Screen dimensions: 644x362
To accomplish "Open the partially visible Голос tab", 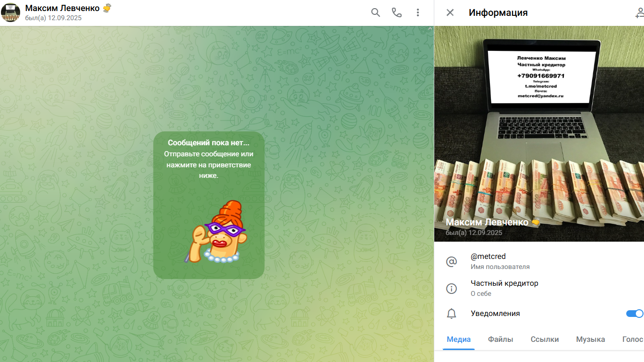I will pyautogui.click(x=632, y=339).
